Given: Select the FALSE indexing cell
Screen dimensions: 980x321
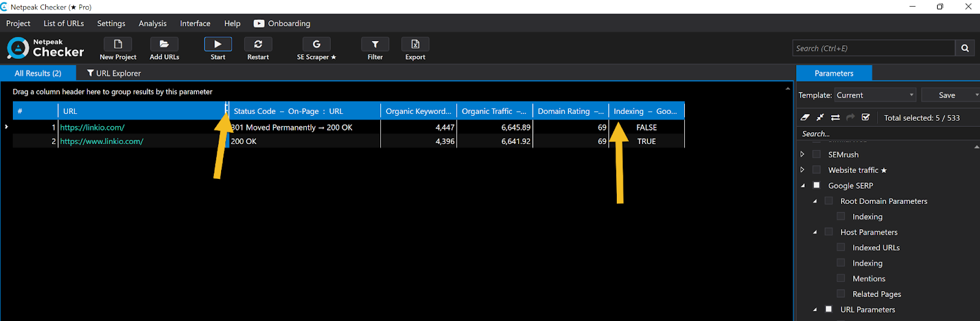Looking at the screenshot, I should [646, 127].
